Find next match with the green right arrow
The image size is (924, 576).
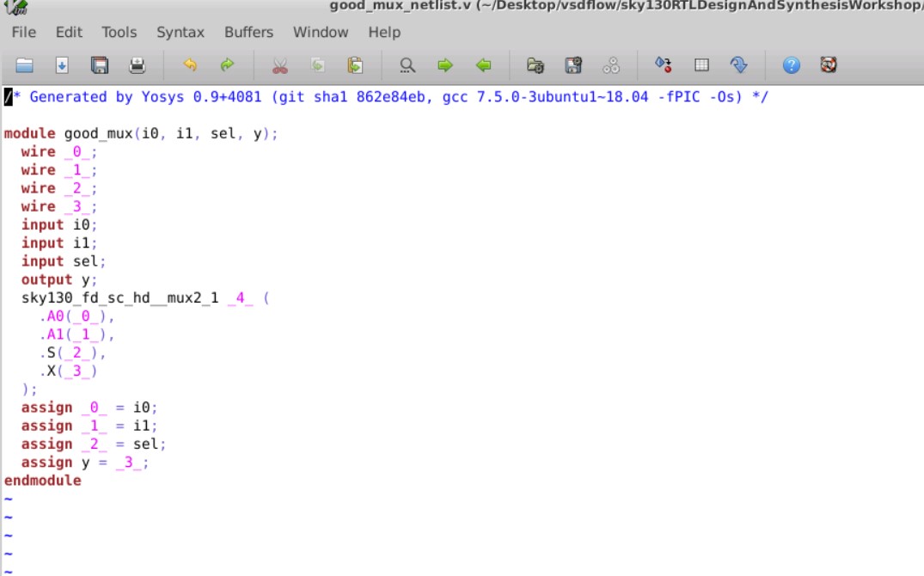click(x=444, y=64)
